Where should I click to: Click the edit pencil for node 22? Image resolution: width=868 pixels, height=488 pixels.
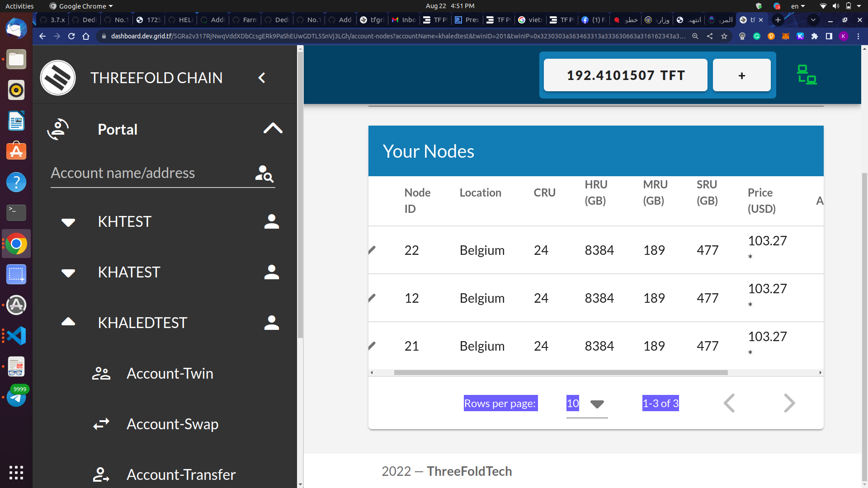[372, 250]
